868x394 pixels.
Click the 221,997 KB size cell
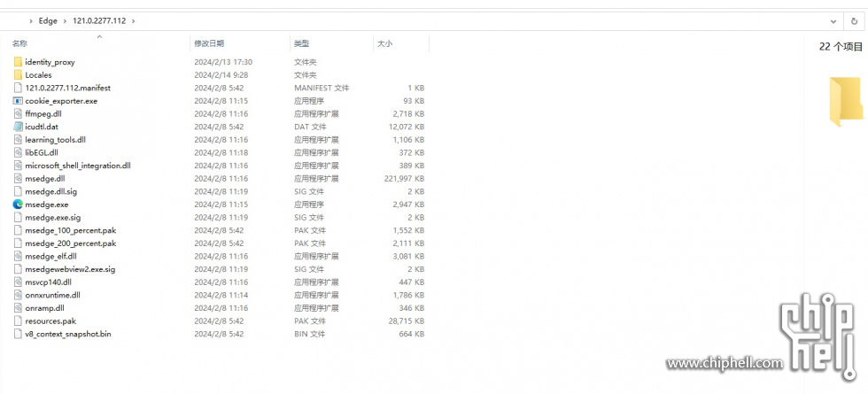[x=404, y=178]
